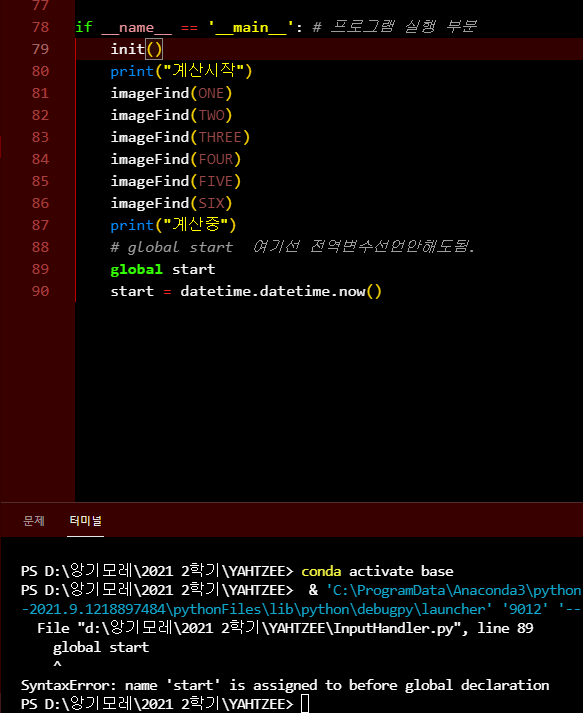Click the print("계산중") line
Screen dimensions: 583x713
tap(173, 225)
